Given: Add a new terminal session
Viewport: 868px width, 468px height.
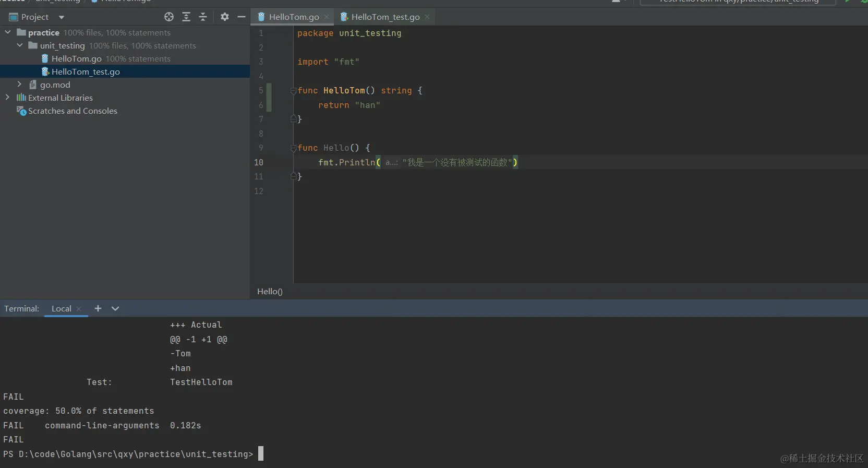Looking at the screenshot, I should click(98, 308).
